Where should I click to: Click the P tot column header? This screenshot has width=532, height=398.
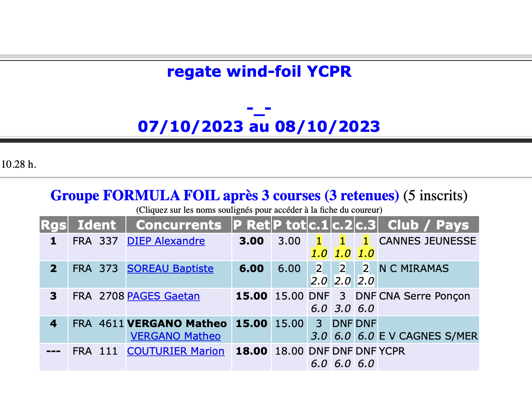point(289,225)
